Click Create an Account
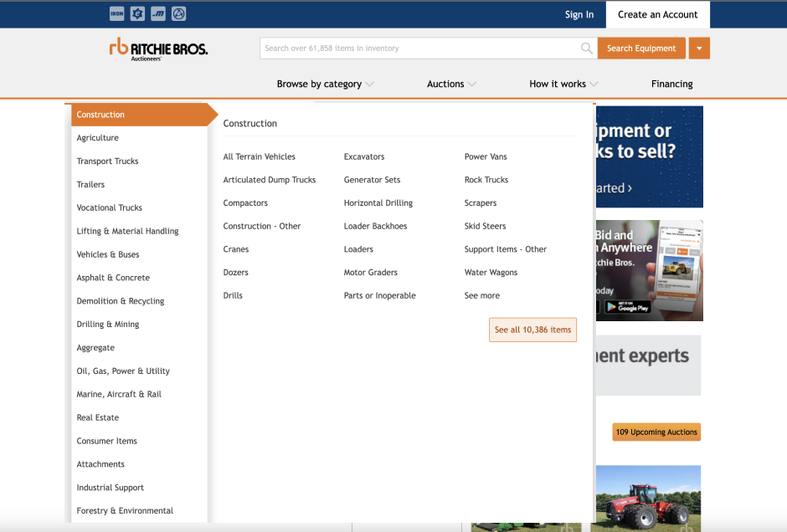This screenshot has height=532, width=787. tap(657, 14)
